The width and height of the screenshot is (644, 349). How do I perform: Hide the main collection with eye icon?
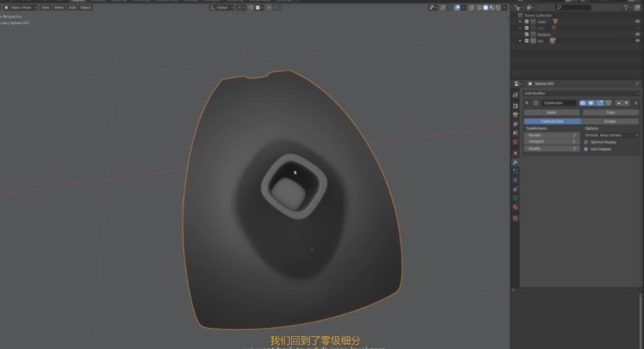tap(637, 22)
